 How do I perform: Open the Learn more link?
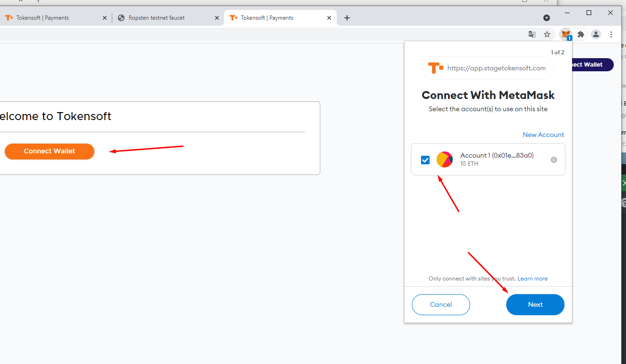533,279
